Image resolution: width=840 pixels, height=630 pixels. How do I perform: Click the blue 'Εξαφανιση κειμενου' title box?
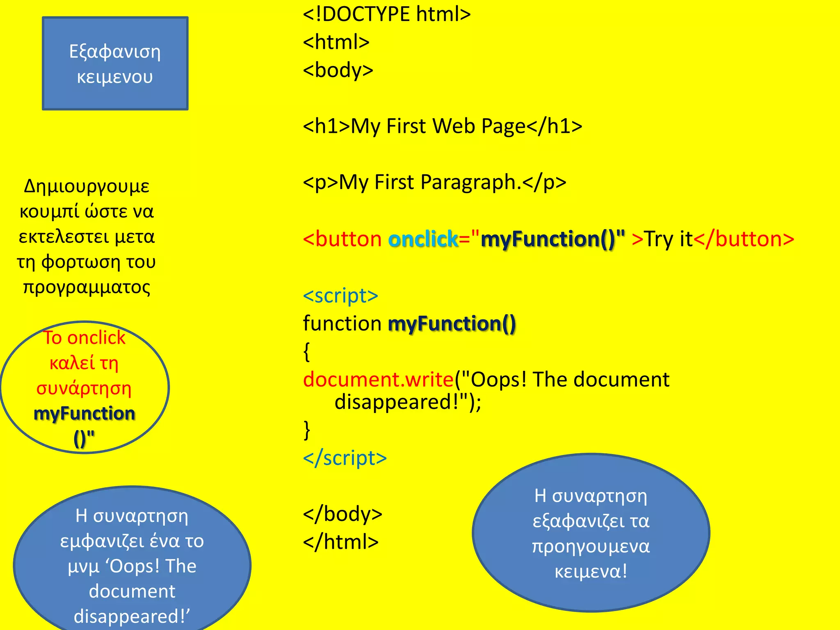(x=115, y=64)
